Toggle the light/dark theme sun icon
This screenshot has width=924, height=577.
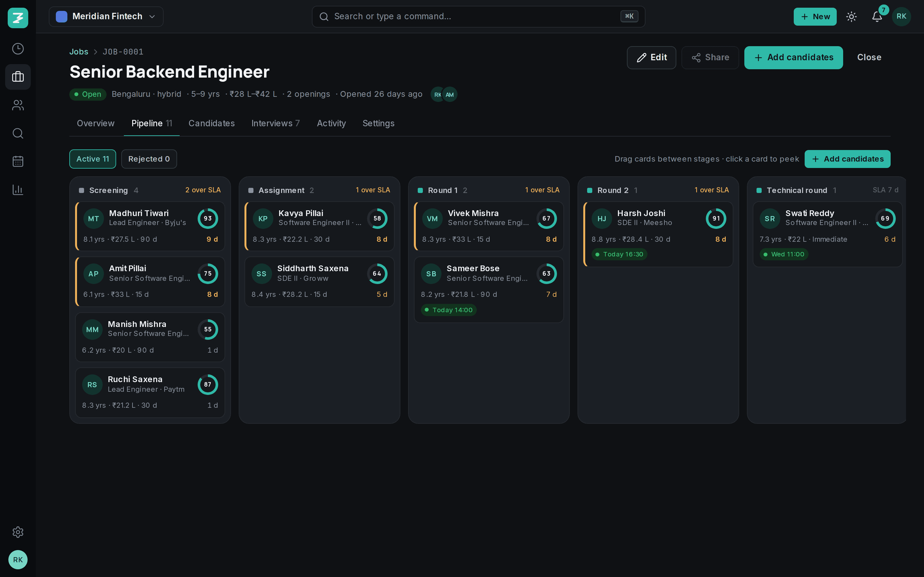pos(851,16)
